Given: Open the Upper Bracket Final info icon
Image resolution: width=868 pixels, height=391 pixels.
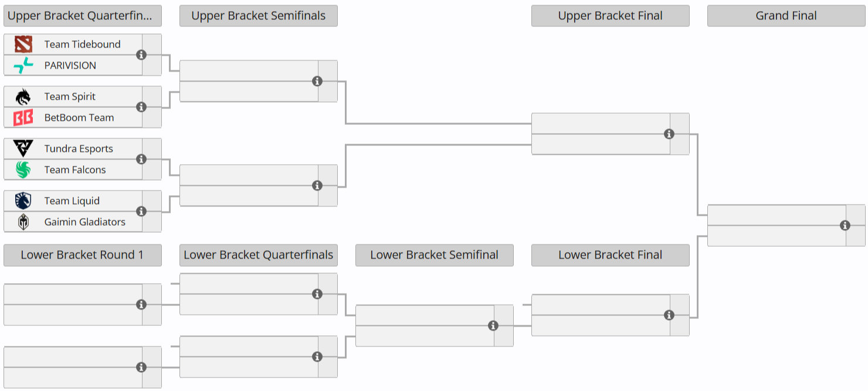Looking at the screenshot, I should pyautogui.click(x=669, y=134).
